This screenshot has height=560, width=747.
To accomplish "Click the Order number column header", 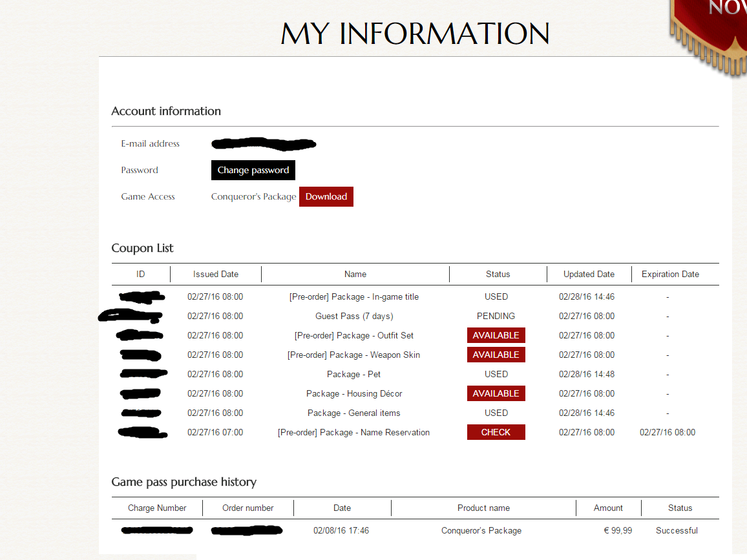I will tap(247, 508).
